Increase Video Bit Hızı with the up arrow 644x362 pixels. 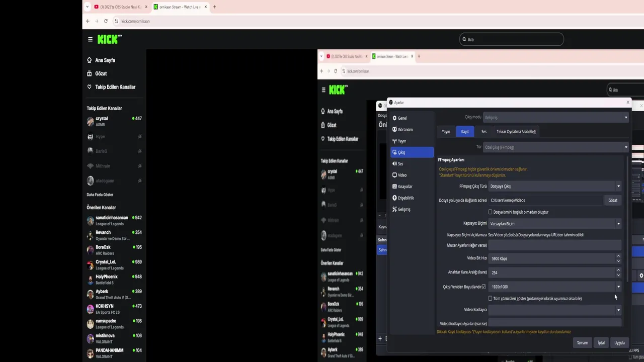[618, 256]
